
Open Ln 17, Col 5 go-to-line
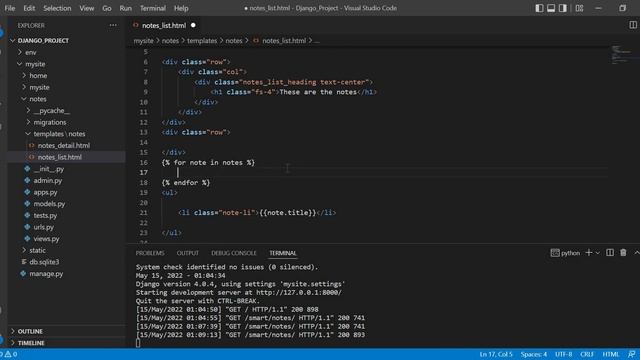coord(496,354)
